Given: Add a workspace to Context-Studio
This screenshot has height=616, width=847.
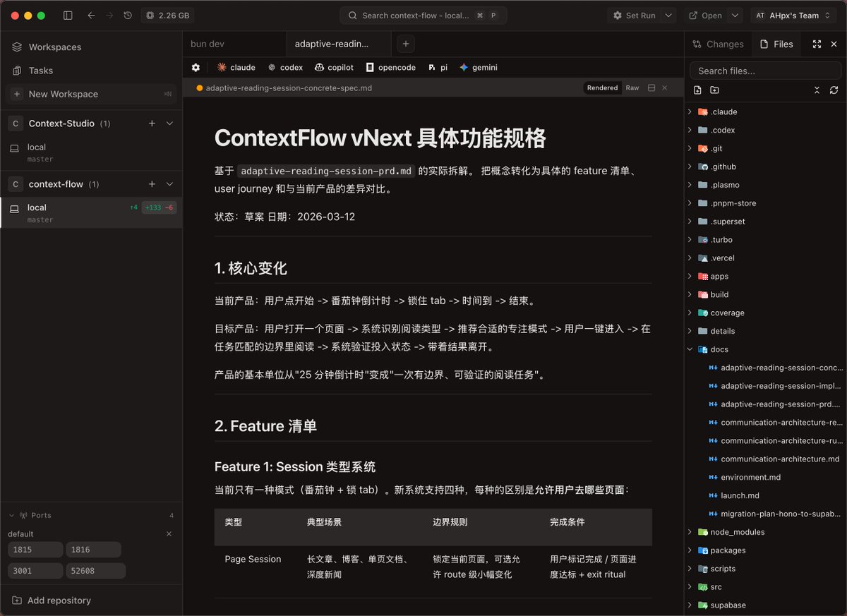Looking at the screenshot, I should (x=152, y=123).
